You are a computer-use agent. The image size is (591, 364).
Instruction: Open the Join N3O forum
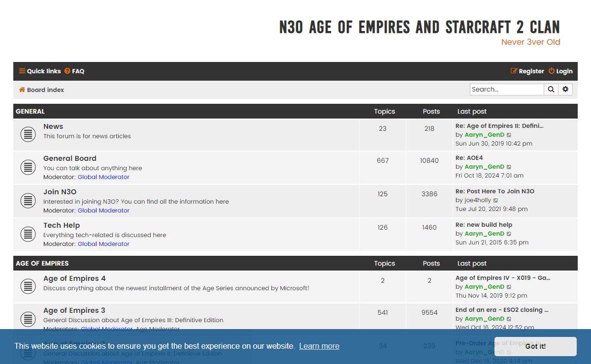[x=60, y=192]
